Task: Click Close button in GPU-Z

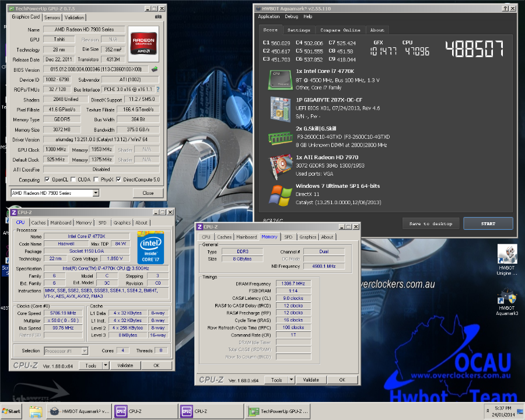Action: click(x=148, y=193)
